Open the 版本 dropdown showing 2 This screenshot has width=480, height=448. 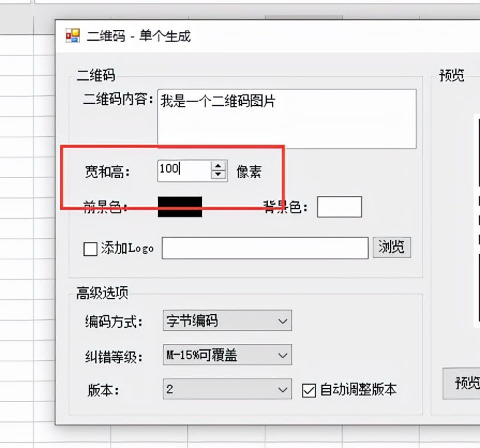[x=227, y=389]
